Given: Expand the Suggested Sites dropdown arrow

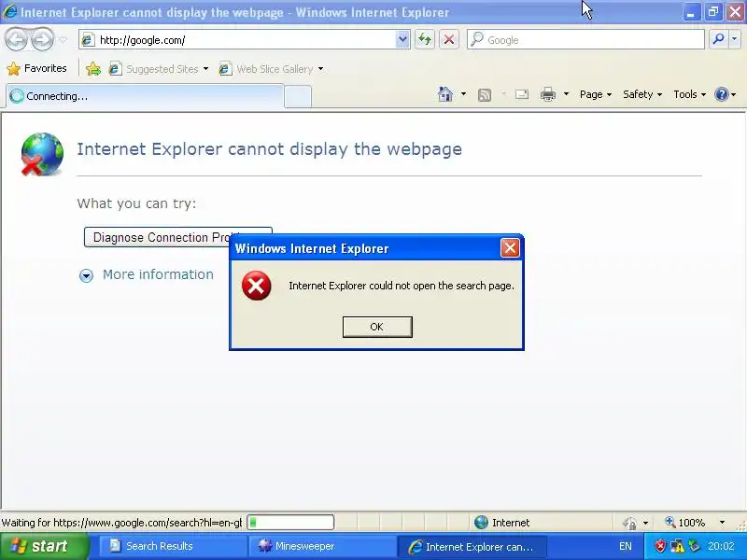Looking at the screenshot, I should click(205, 69).
